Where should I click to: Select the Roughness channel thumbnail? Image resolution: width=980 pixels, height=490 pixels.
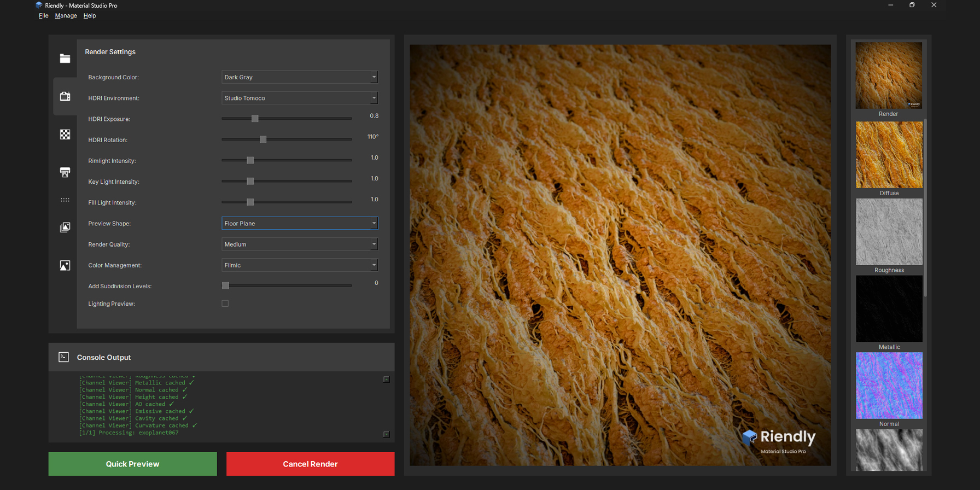[889, 232]
